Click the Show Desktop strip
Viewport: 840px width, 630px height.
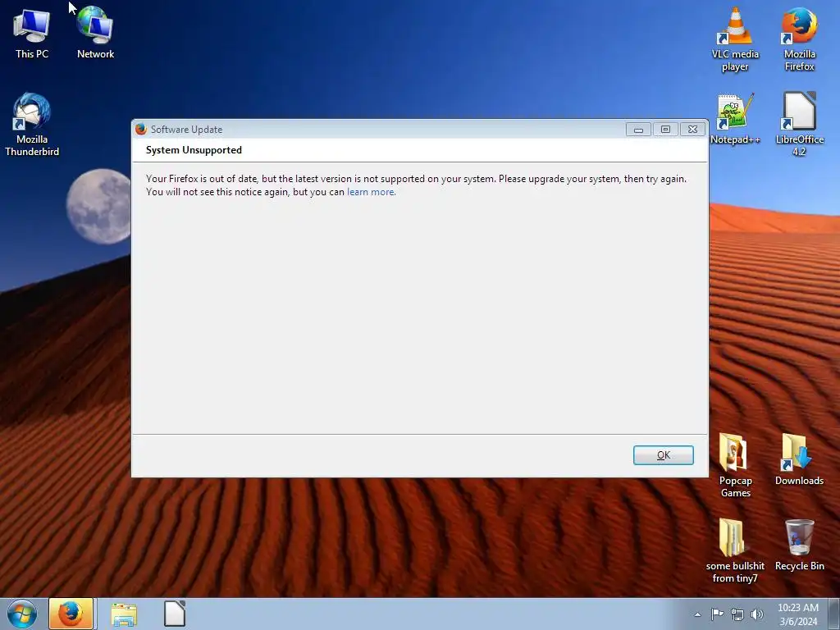[x=834, y=614]
